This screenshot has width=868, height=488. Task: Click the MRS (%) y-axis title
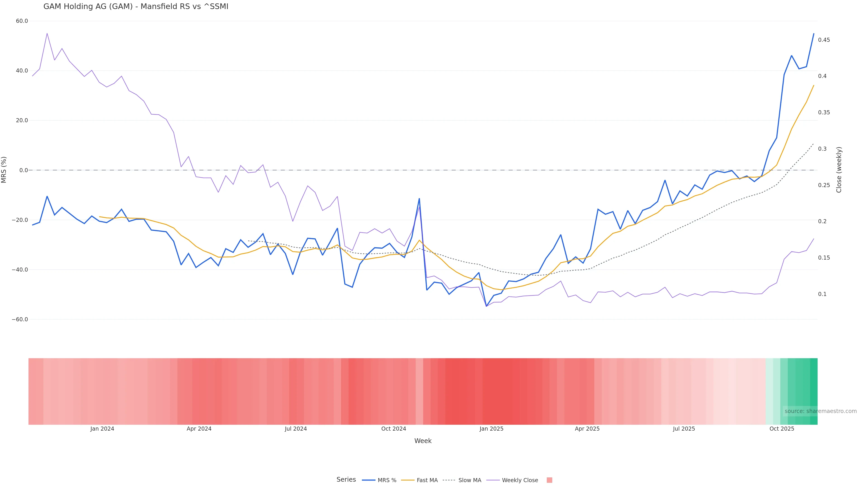[4, 170]
